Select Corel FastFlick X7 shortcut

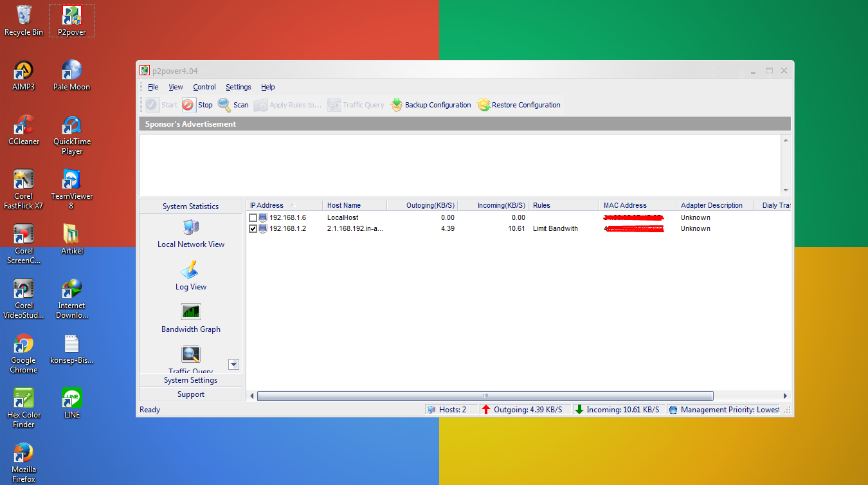pos(24,189)
